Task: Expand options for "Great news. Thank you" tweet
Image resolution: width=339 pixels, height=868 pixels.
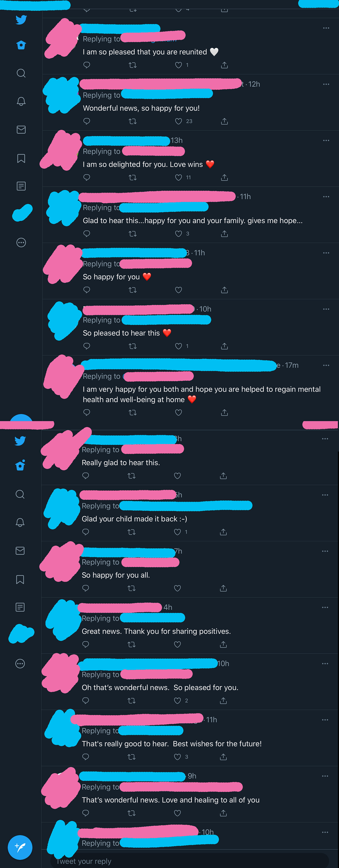Action: pyautogui.click(x=325, y=607)
